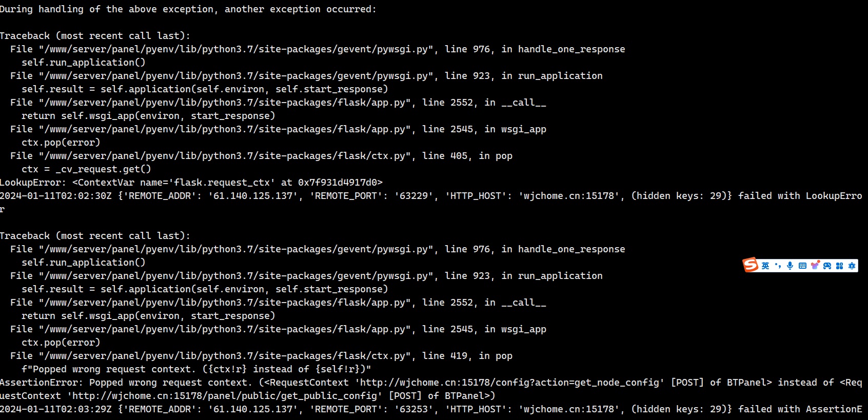
Task: Click the LookupError ContextVar error line
Action: point(191,183)
